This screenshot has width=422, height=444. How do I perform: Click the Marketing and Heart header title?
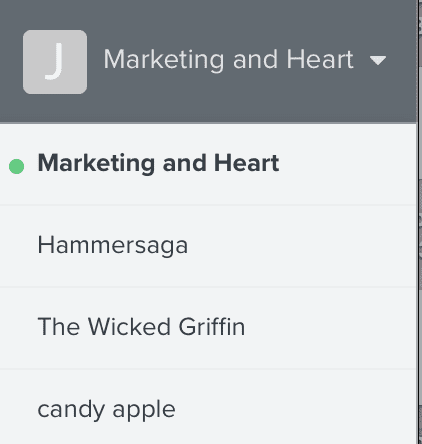click(x=228, y=60)
